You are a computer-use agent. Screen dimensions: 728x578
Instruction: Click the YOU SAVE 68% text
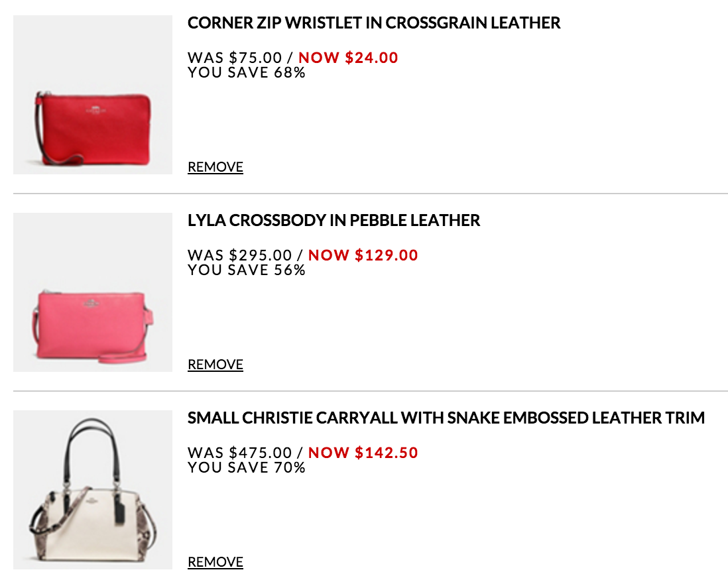click(x=247, y=72)
